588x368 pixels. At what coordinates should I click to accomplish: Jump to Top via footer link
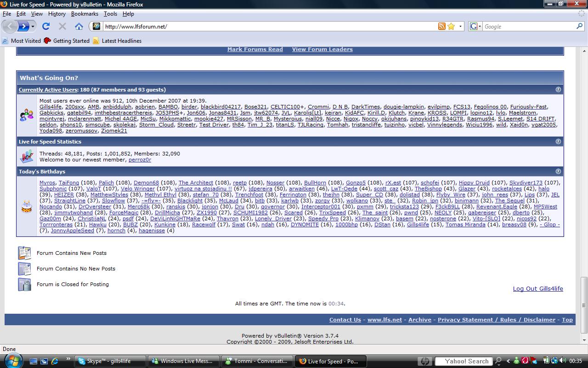tap(567, 320)
